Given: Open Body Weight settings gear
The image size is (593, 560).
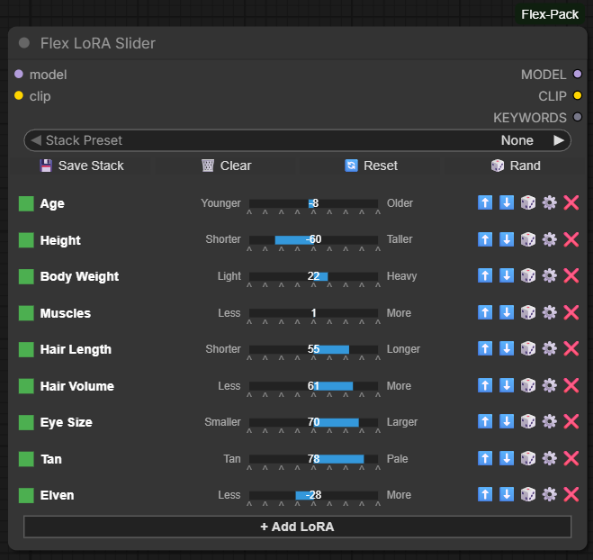Looking at the screenshot, I should [550, 276].
